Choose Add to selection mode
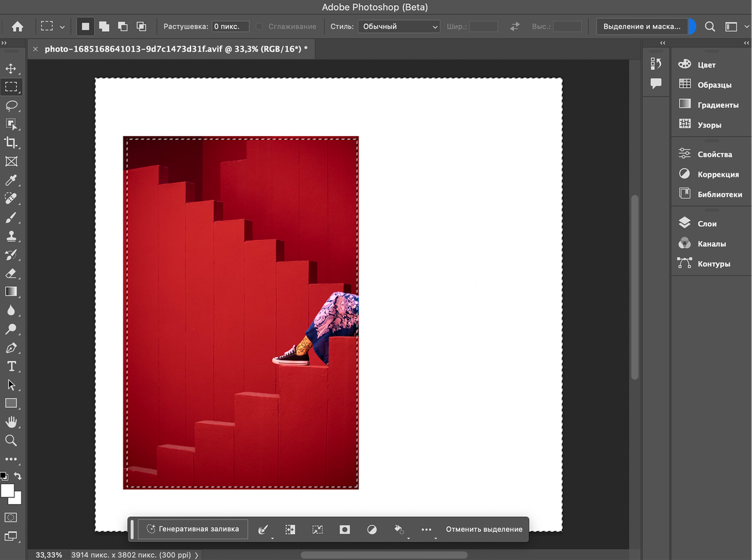The height and width of the screenshot is (560, 752). click(104, 26)
